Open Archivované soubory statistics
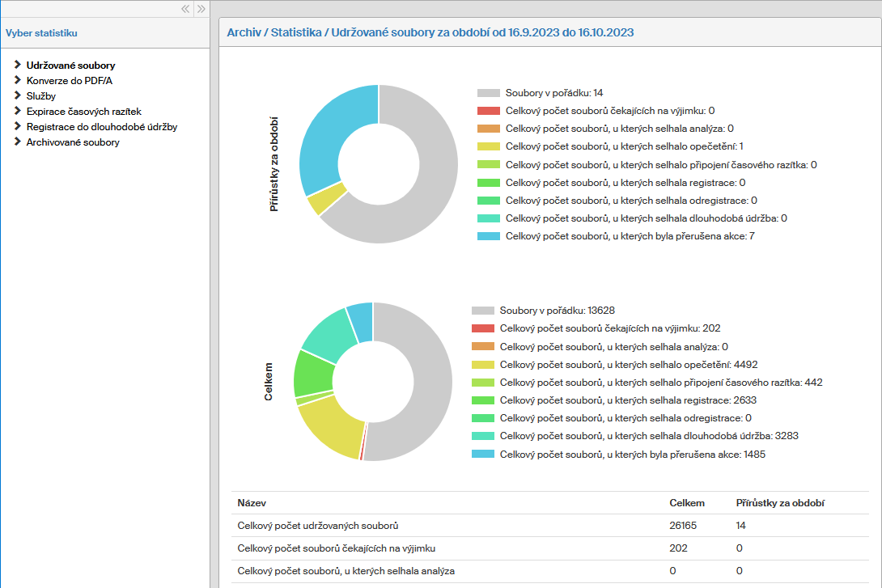Image resolution: width=882 pixels, height=588 pixels. point(73,142)
